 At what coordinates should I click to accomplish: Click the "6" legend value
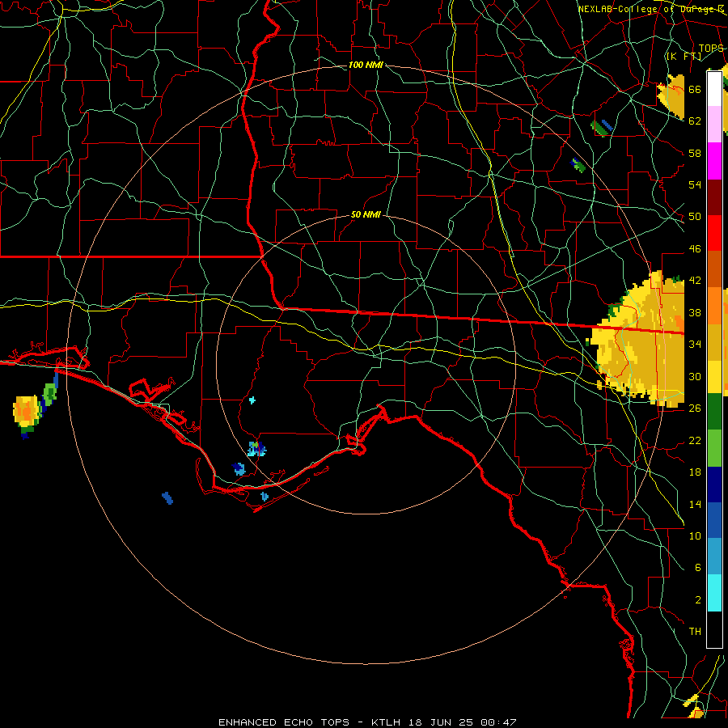click(x=697, y=568)
